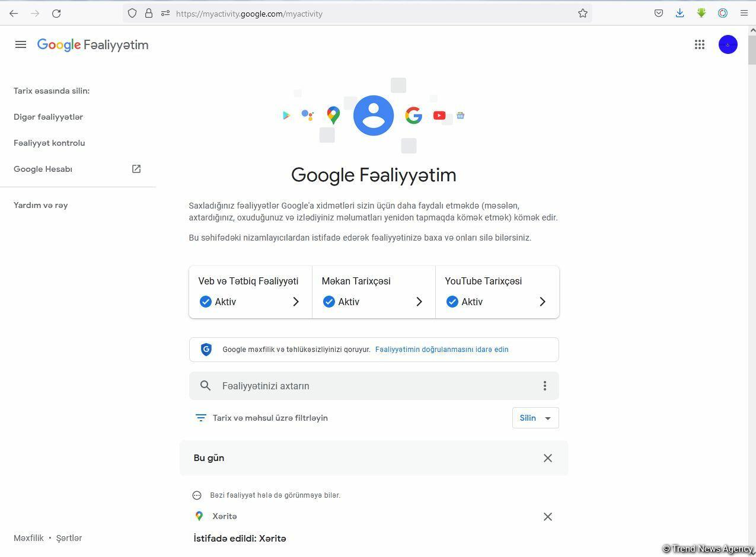Delete Bu gün activity with X
The height and width of the screenshot is (557, 756).
548,458
